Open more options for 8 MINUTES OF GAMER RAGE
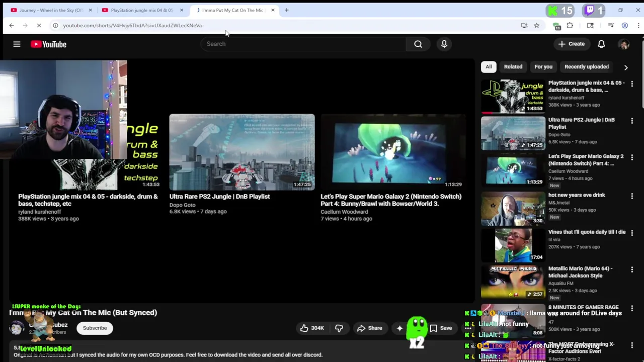This screenshot has height=362, width=644. [x=632, y=308]
